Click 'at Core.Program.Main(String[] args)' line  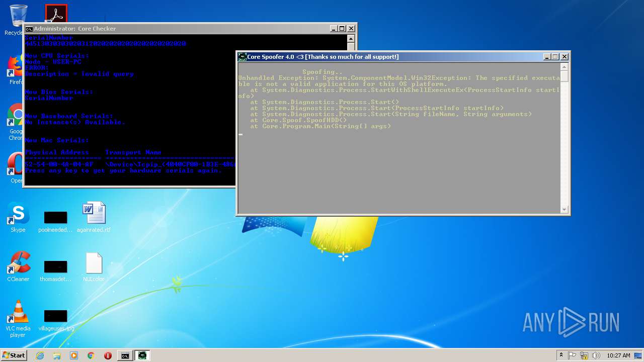pos(320,126)
